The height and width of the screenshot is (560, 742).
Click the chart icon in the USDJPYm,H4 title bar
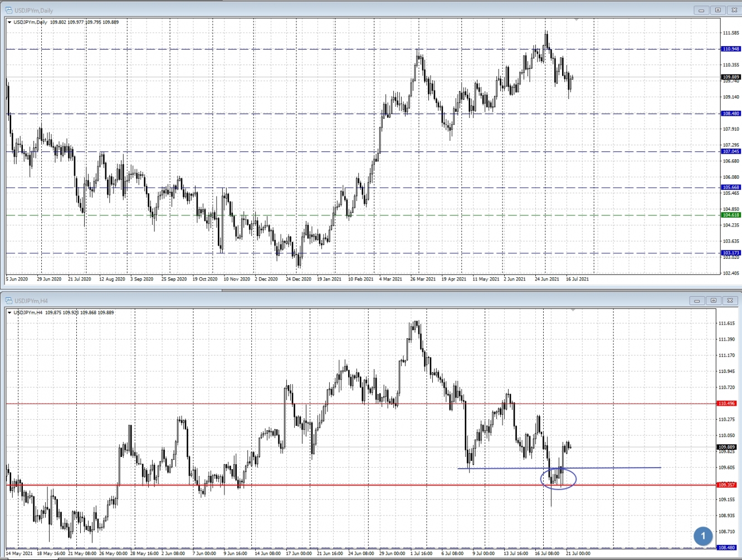pyautogui.click(x=8, y=301)
